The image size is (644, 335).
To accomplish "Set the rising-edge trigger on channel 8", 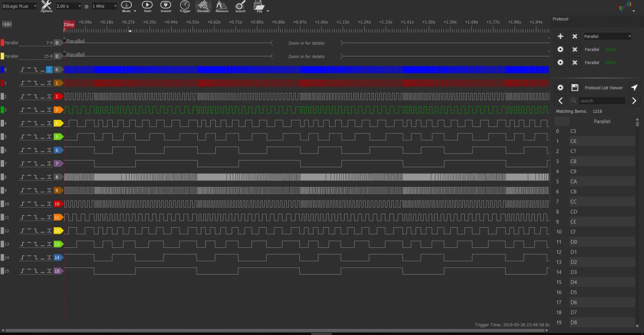I will [23, 177].
